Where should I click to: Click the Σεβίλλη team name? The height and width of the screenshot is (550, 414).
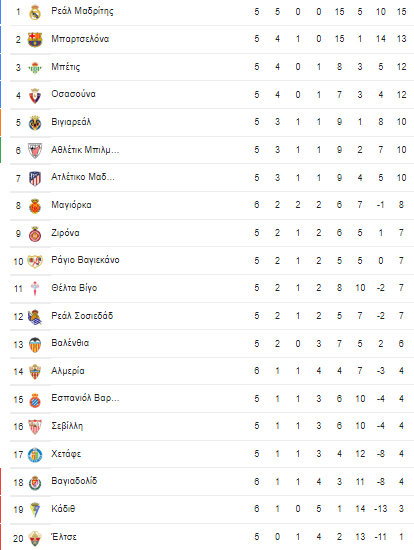[x=67, y=426]
